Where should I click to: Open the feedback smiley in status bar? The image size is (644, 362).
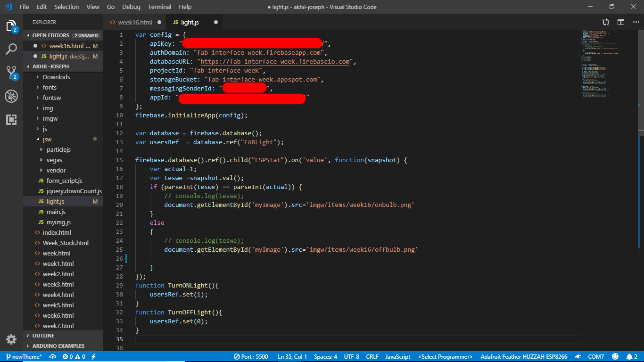click(615, 357)
